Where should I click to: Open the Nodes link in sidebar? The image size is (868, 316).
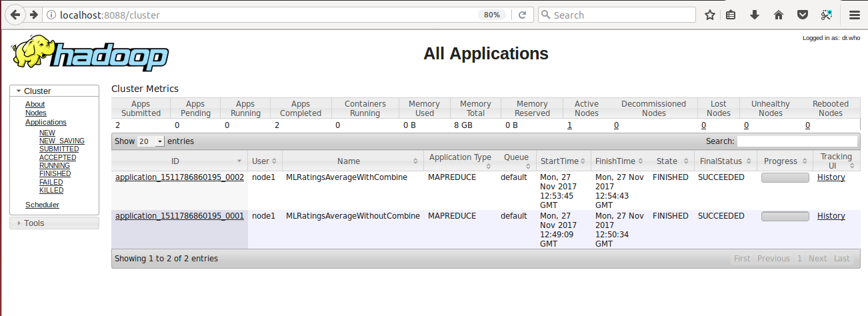click(36, 113)
